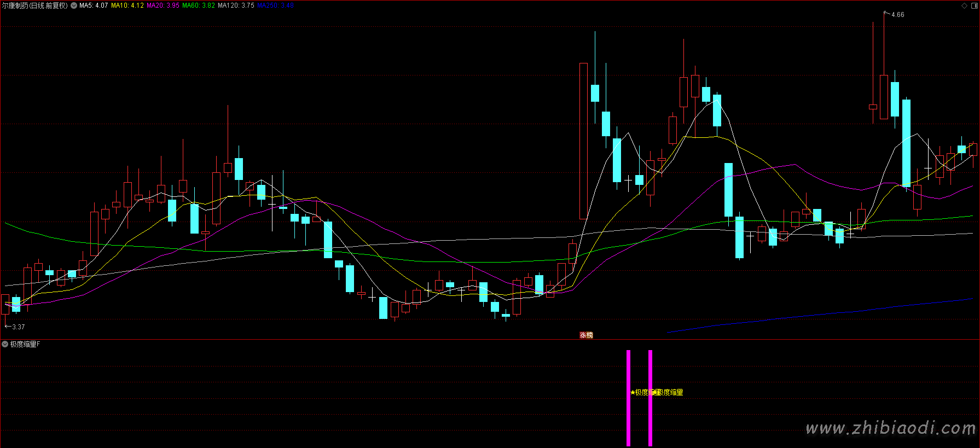
Task: Click the 3.37 low price arrow marker
Action: (18, 327)
